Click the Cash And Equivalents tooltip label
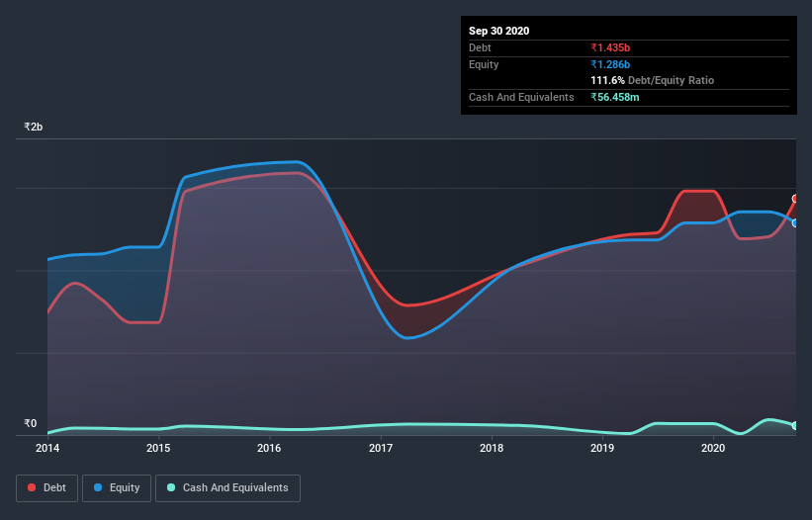Viewport: 812px width, 520px height. coord(521,97)
